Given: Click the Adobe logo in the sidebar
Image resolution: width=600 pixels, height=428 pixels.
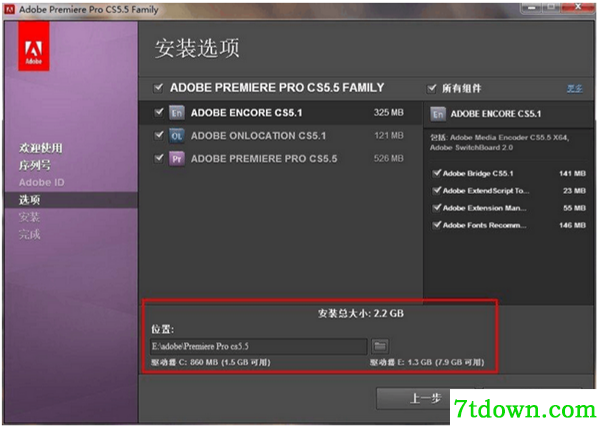Looking at the screenshot, I should 34,46.
